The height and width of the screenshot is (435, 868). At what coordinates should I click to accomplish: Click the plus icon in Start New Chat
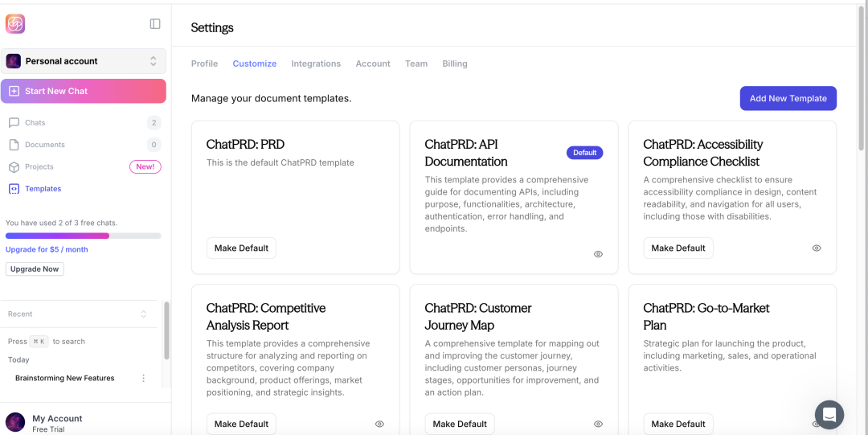coord(14,91)
